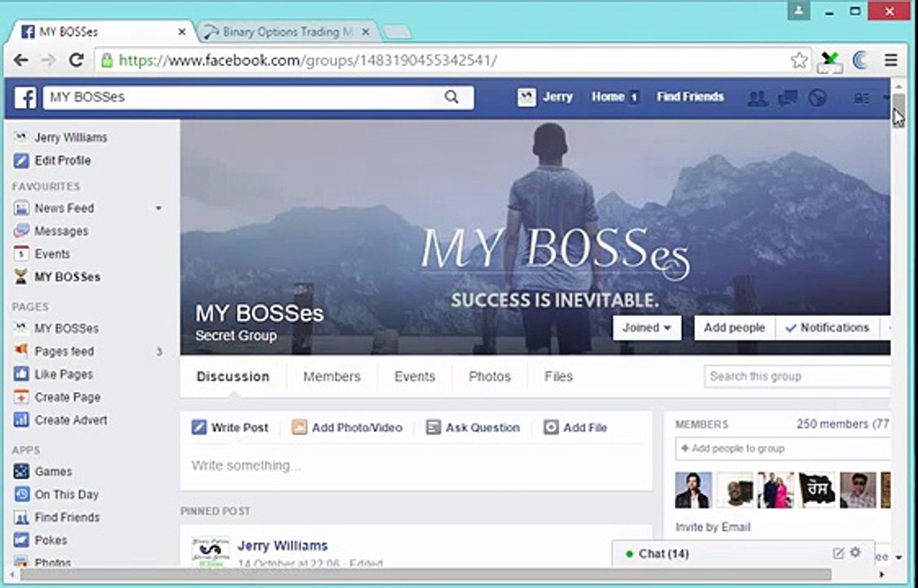This screenshot has width=918, height=588.
Task: Open Like Pages in sidebar
Action: [63, 374]
